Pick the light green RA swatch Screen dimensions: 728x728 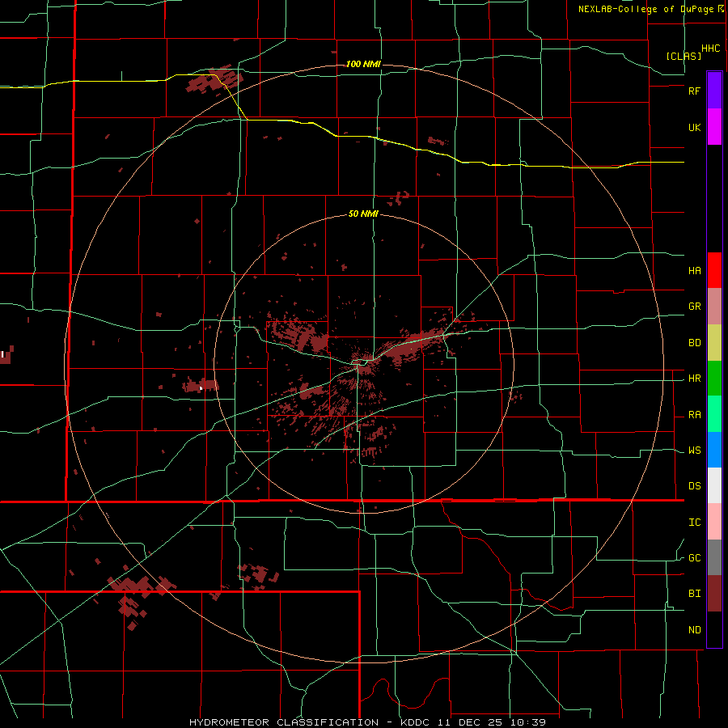(x=714, y=414)
